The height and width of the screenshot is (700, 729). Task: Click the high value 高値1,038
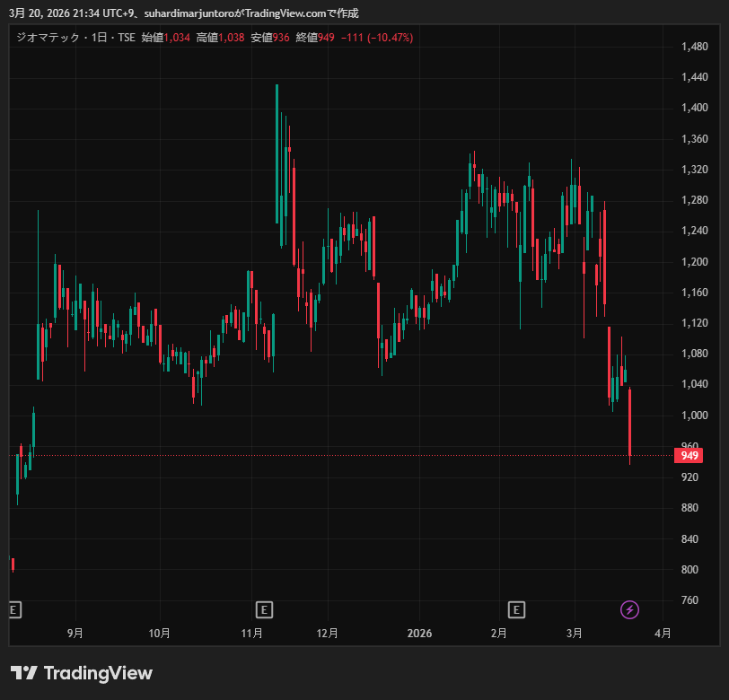(220, 38)
